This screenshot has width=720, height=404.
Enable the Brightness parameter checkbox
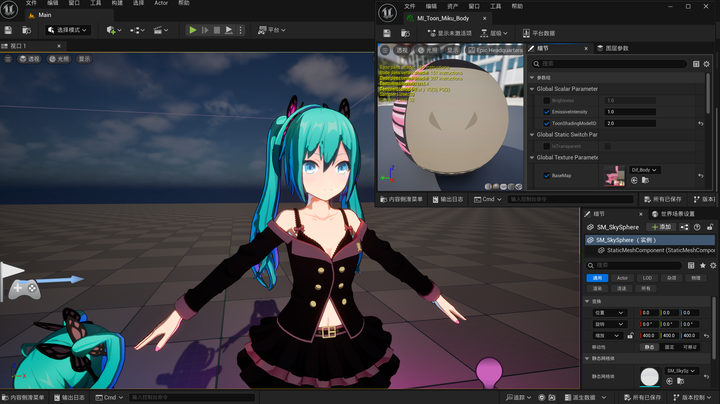point(546,100)
